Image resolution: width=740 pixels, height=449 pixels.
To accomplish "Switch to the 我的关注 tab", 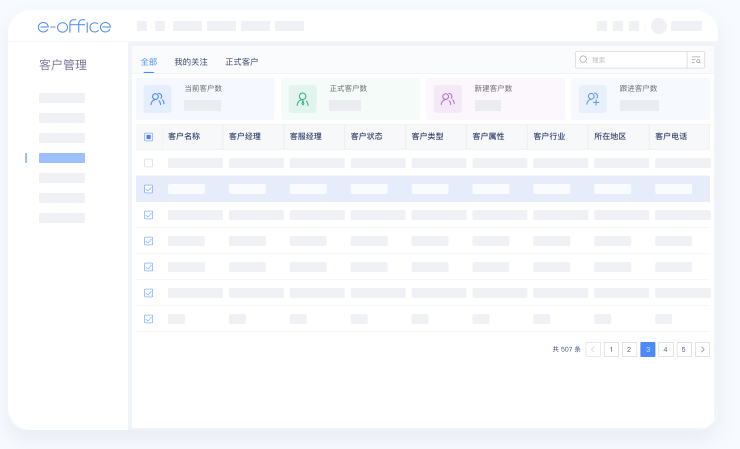I will [x=191, y=62].
